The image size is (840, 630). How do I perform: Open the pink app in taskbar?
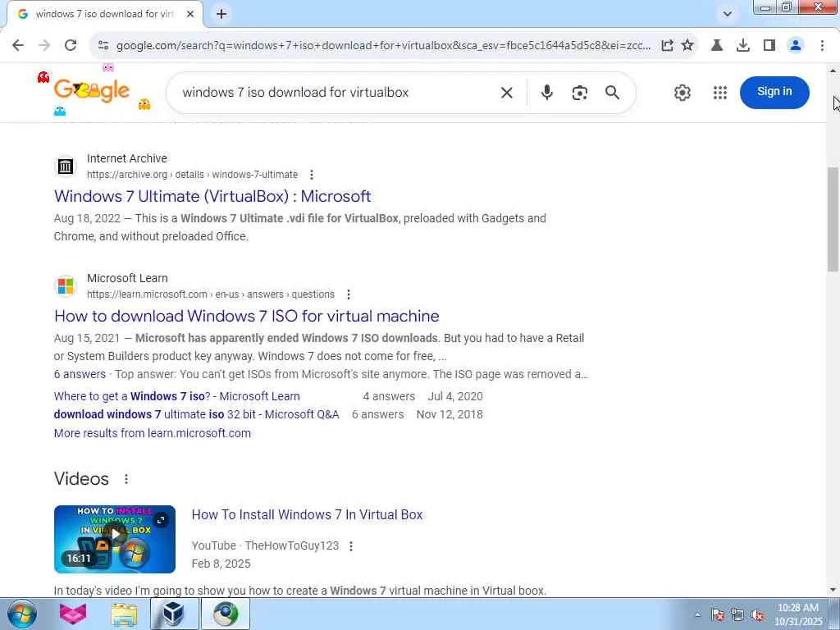point(73,614)
